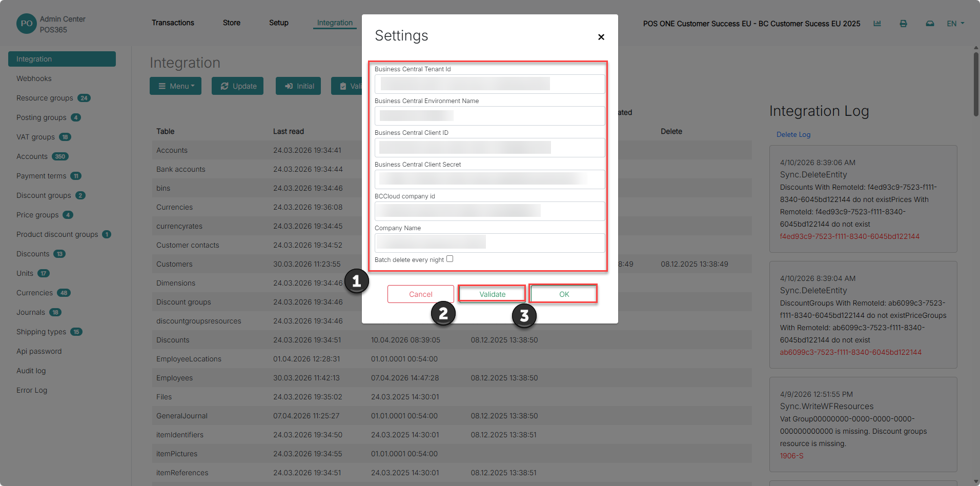This screenshot has width=980, height=486.
Task: Click Bank accounts table row
Action: [452, 169]
